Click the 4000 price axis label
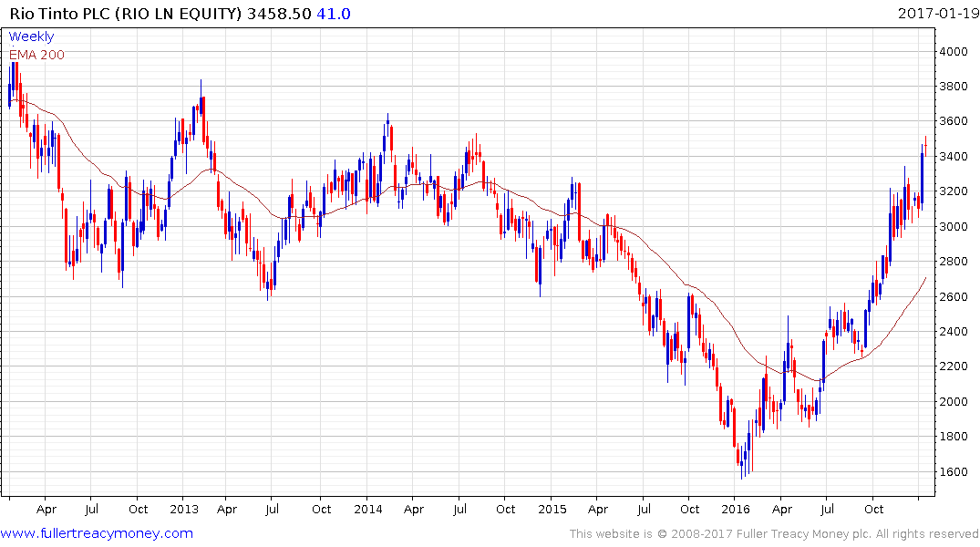980x547 pixels. [954, 52]
